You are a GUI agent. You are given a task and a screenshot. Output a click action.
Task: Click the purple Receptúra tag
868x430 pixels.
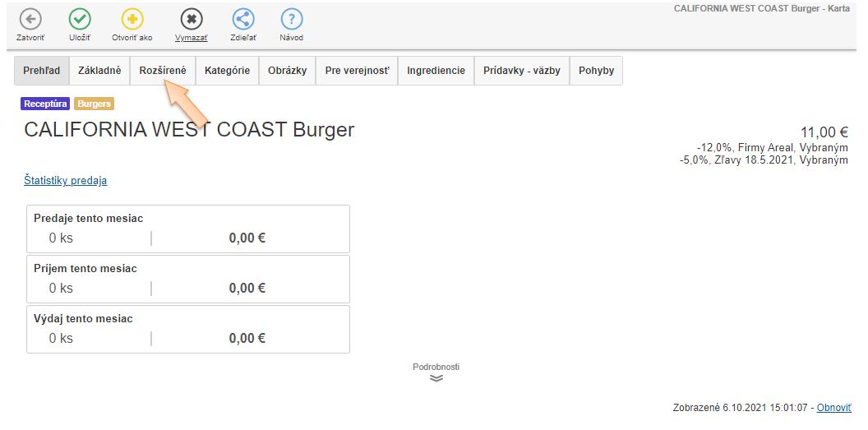(x=46, y=104)
